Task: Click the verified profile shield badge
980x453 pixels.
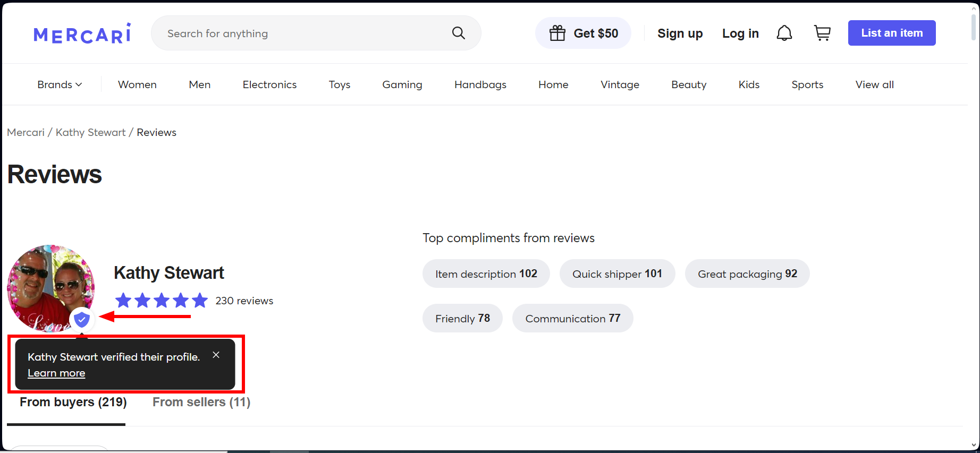Action: pyautogui.click(x=81, y=319)
